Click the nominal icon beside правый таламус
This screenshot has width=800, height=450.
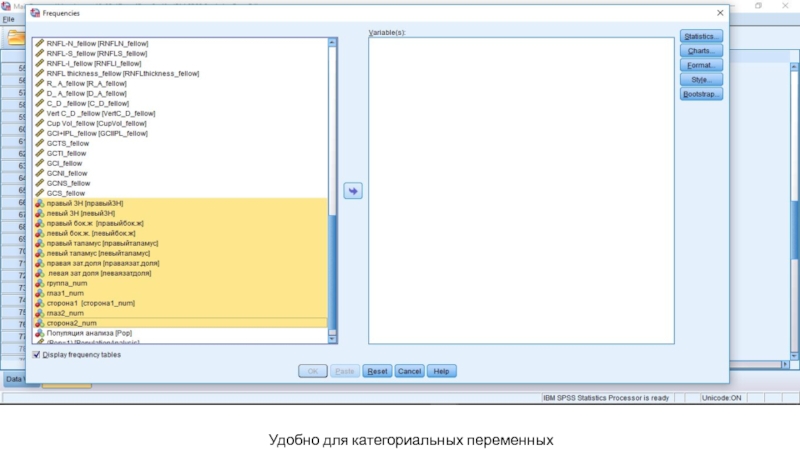click(x=40, y=243)
